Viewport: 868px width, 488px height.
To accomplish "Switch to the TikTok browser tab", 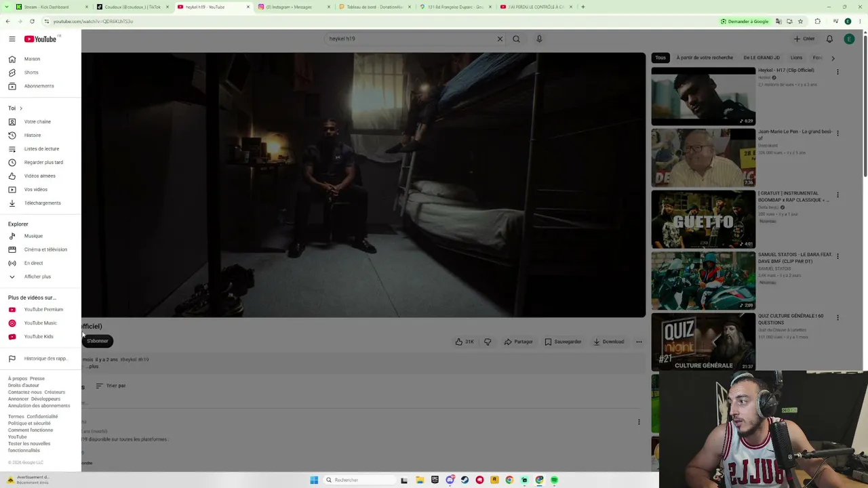I will point(132,7).
